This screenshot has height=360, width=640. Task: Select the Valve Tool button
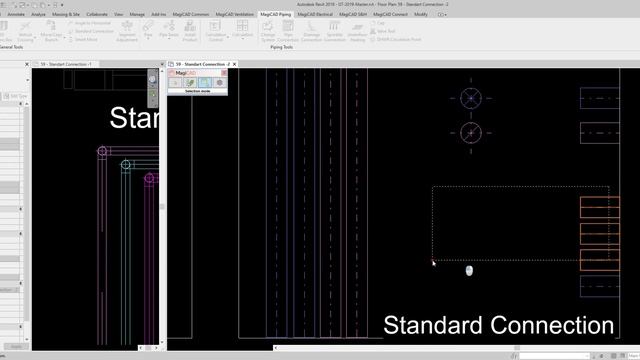tap(383, 31)
